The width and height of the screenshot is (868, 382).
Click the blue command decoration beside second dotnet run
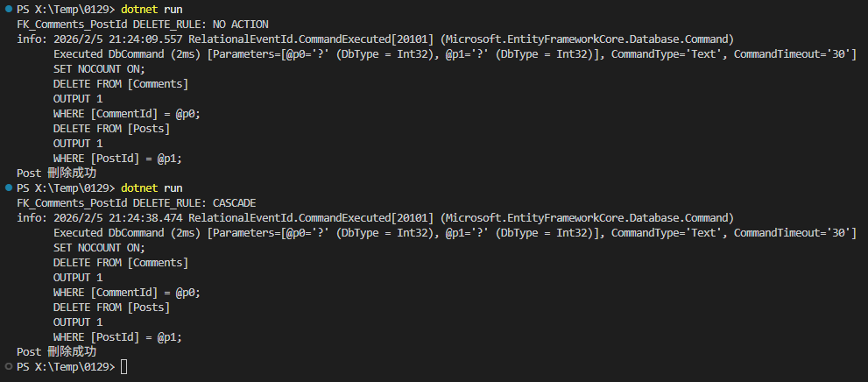click(8, 187)
